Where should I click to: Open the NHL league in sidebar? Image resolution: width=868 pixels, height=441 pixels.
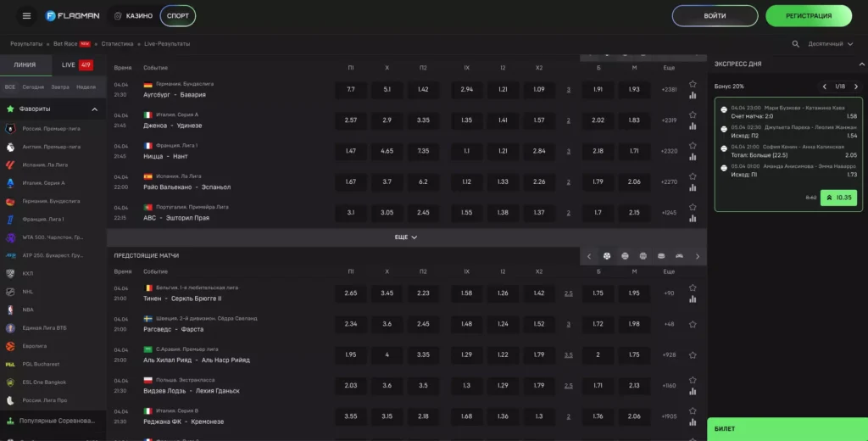tap(28, 292)
